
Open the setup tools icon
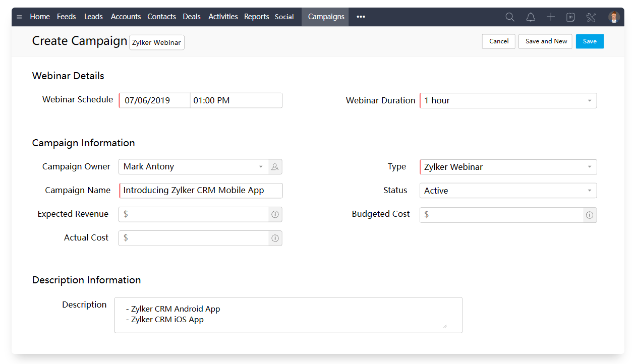coord(591,17)
